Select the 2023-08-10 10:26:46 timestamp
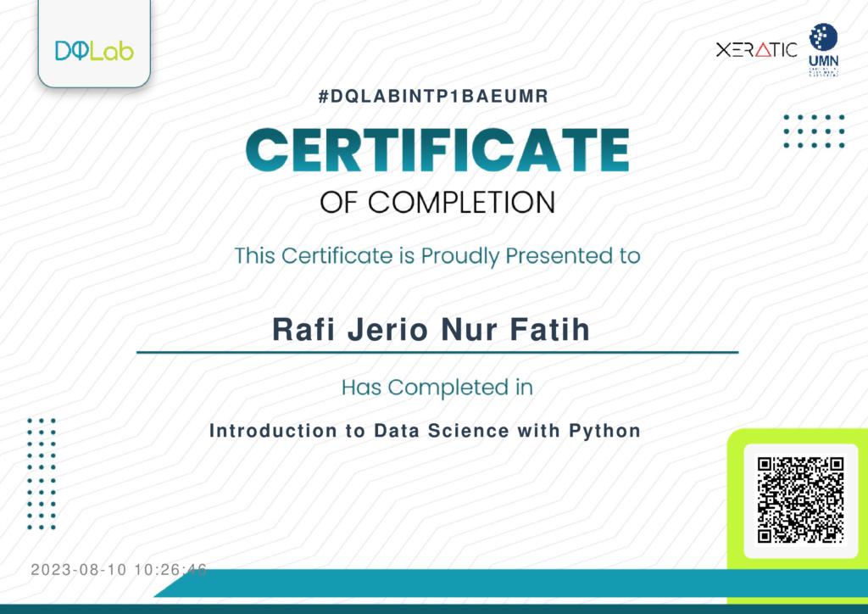This screenshot has height=614, width=868. click(119, 570)
